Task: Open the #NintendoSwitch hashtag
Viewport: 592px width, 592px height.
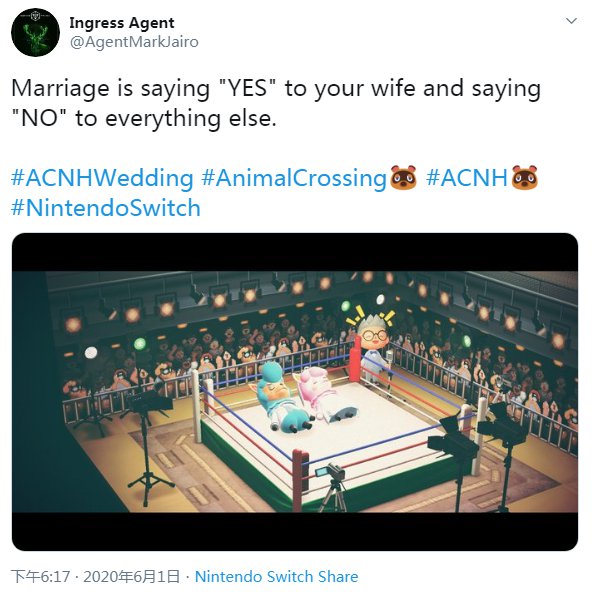Action: [106, 208]
